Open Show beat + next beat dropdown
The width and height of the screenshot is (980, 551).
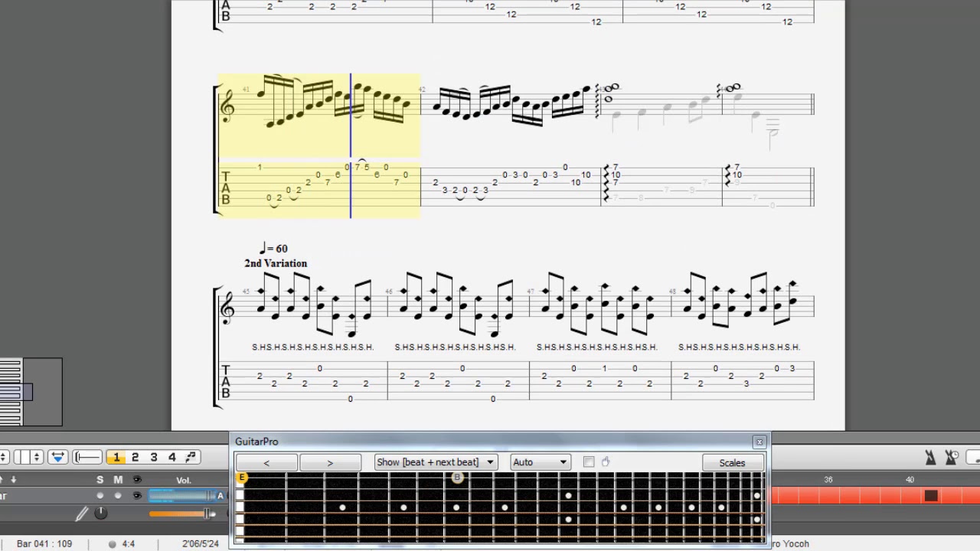pyautogui.click(x=436, y=462)
